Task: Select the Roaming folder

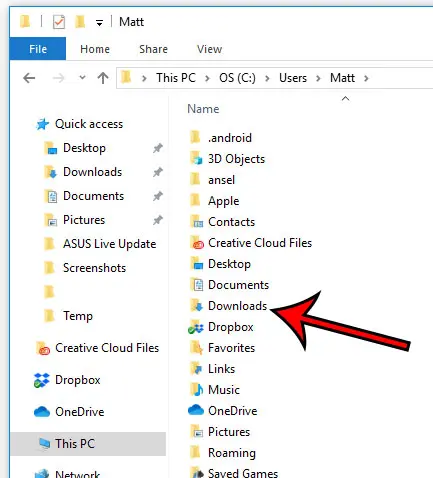Action: pos(232,453)
